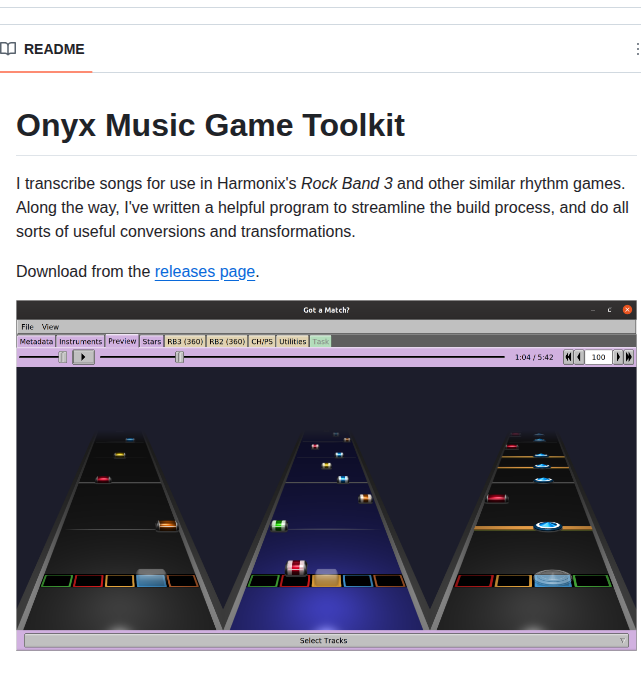This screenshot has width=641, height=687.
Task: Click the red drum note near middle strikeline
Action: (296, 568)
